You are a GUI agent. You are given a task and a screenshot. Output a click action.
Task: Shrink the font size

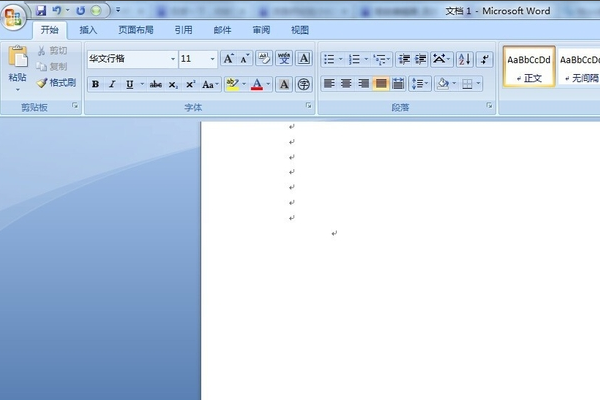[x=245, y=59]
